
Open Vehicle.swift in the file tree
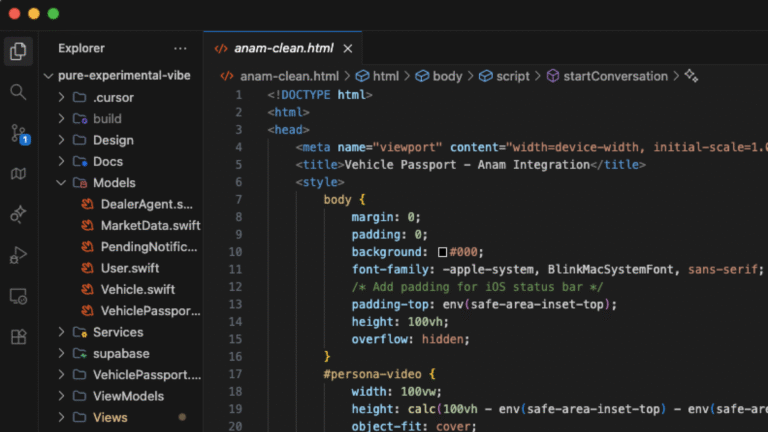click(137, 289)
